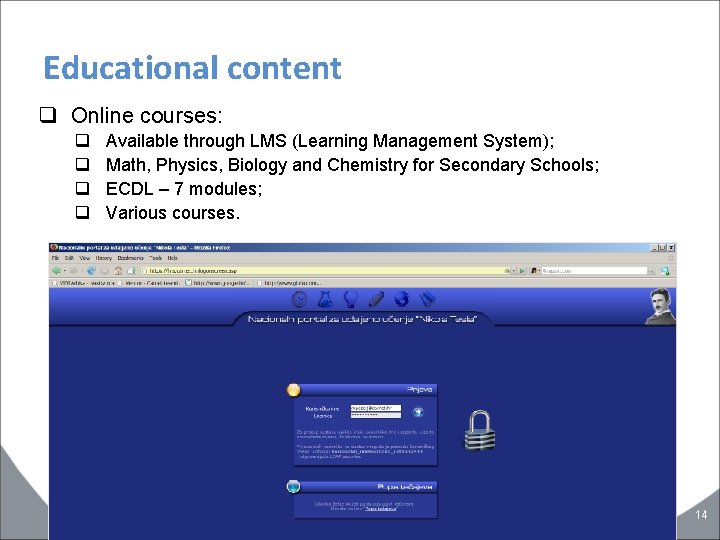Open the light bulb icon in header
The height and width of the screenshot is (540, 720).
[x=351, y=299]
